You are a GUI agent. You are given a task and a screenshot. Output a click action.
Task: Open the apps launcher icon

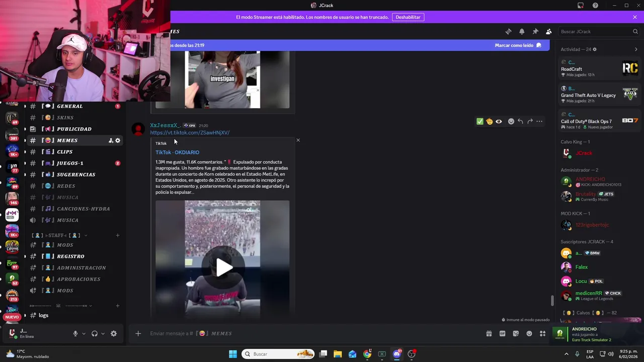click(x=542, y=333)
